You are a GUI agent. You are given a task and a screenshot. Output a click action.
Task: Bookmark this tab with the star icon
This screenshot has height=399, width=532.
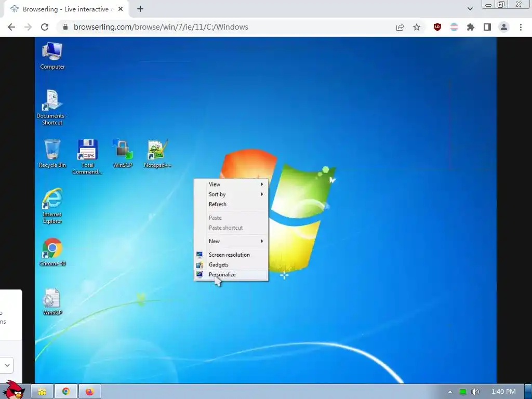pos(417,27)
